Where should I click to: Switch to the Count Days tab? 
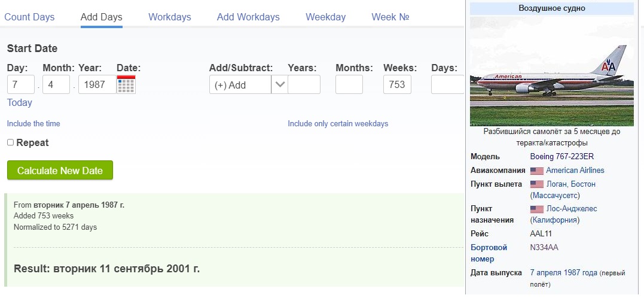[29, 17]
